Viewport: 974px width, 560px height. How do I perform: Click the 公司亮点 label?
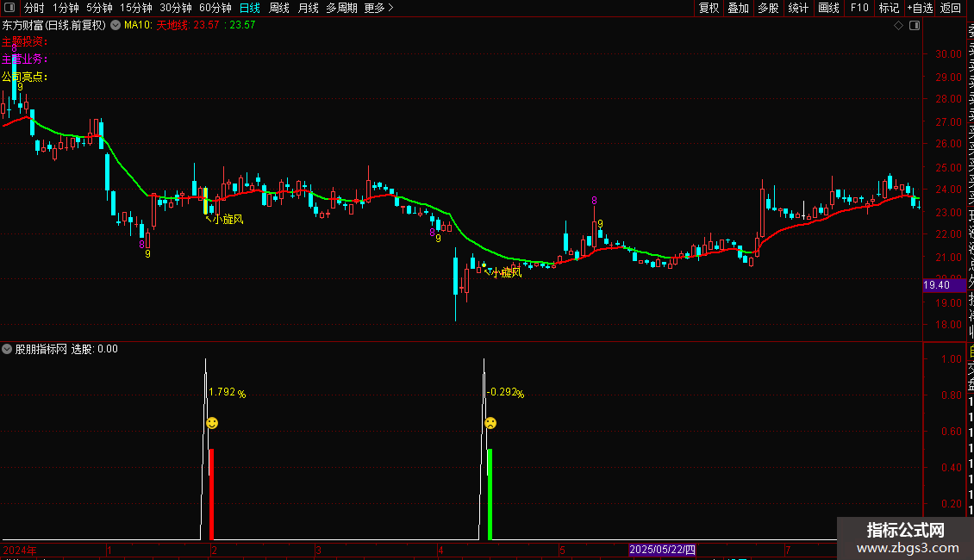24,77
